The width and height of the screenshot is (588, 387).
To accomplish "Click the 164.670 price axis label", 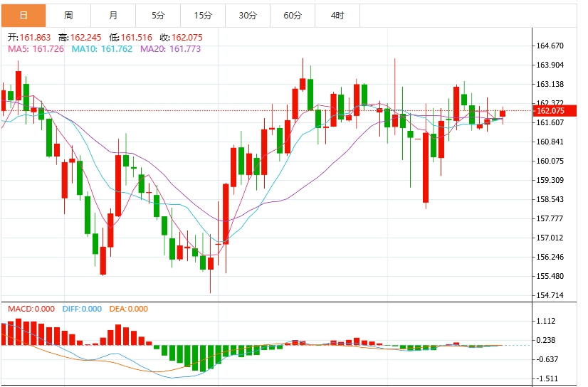I will point(550,46).
